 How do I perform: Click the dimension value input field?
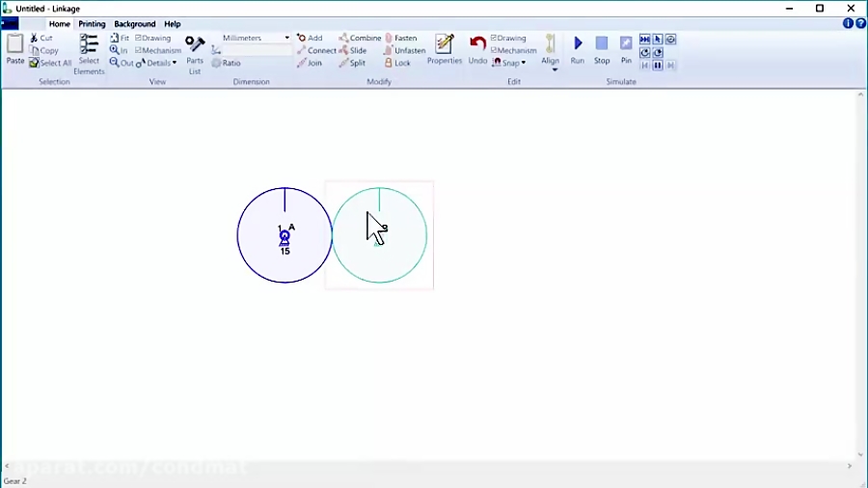[x=257, y=50]
